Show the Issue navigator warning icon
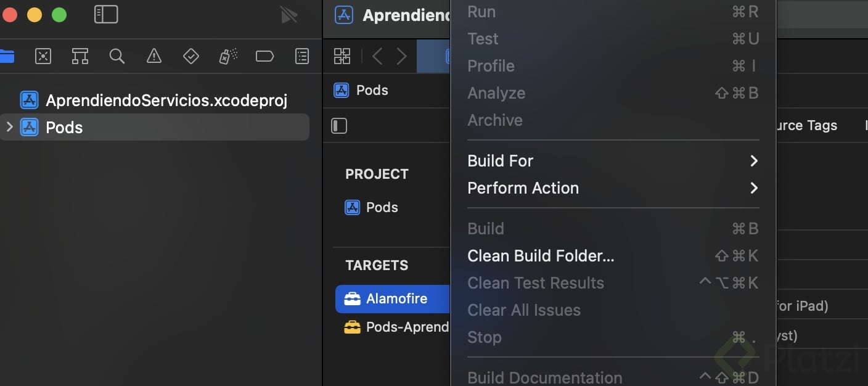The height and width of the screenshot is (386, 868). pyautogui.click(x=154, y=57)
